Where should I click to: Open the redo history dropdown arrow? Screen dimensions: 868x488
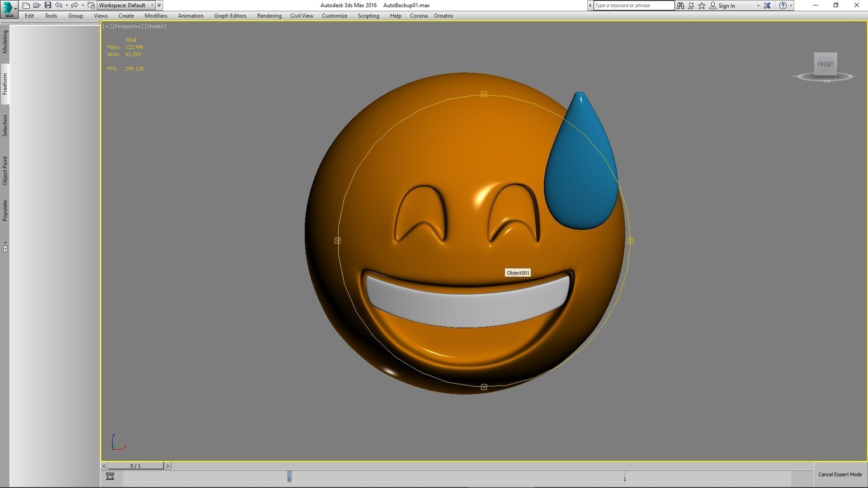83,5
